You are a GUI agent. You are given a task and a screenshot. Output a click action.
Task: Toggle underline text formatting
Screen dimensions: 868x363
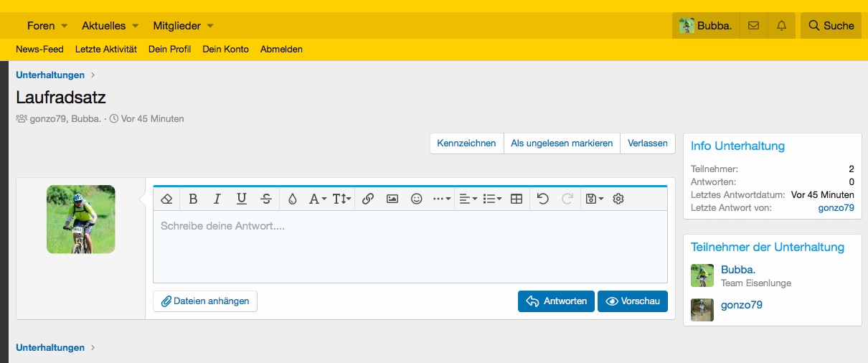(242, 199)
